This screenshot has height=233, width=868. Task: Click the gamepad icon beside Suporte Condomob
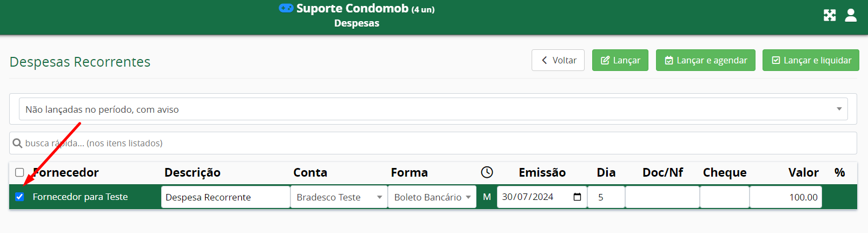click(286, 8)
